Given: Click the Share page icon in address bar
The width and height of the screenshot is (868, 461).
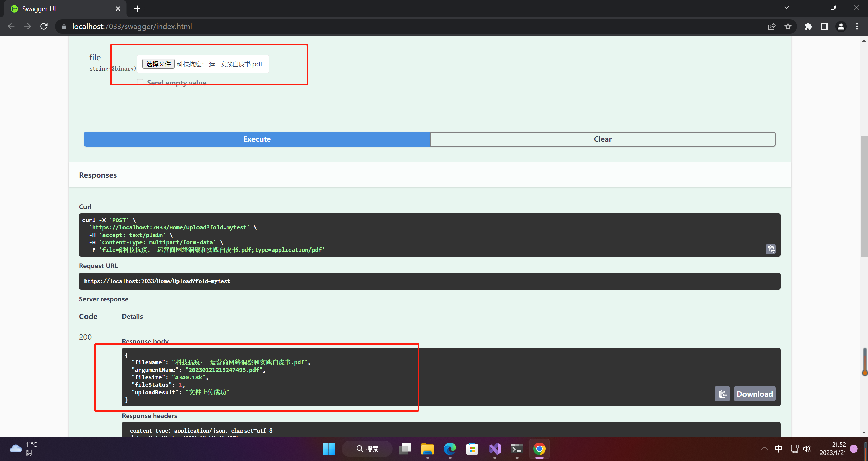Looking at the screenshot, I should (x=772, y=26).
